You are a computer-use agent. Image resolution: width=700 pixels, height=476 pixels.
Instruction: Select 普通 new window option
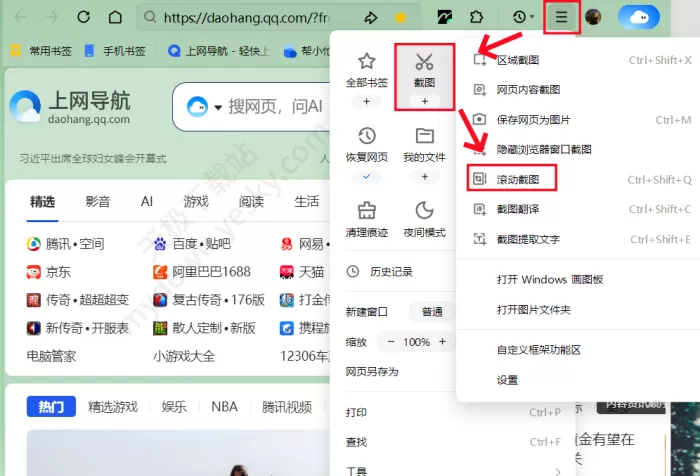point(432,312)
